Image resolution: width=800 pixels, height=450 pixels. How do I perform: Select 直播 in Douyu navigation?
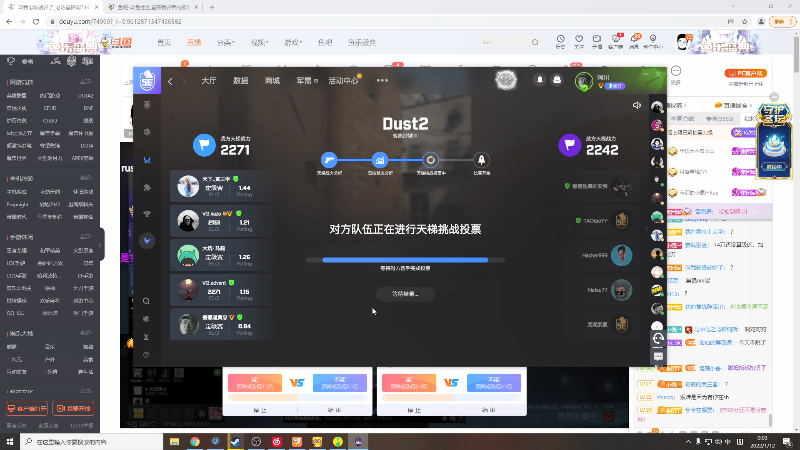(x=194, y=42)
